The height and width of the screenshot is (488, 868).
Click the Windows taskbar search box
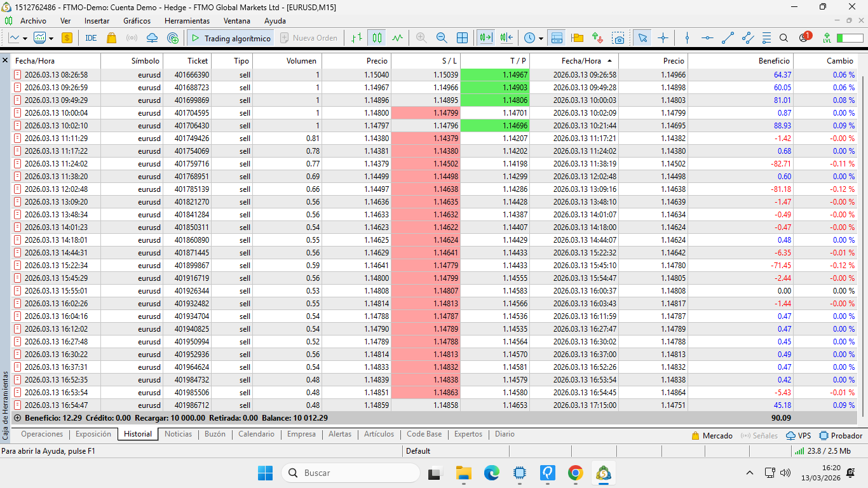click(x=350, y=473)
